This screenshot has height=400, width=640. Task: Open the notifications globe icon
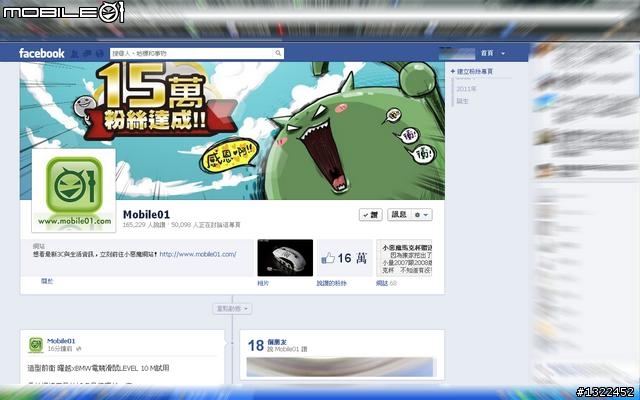[x=99, y=53]
